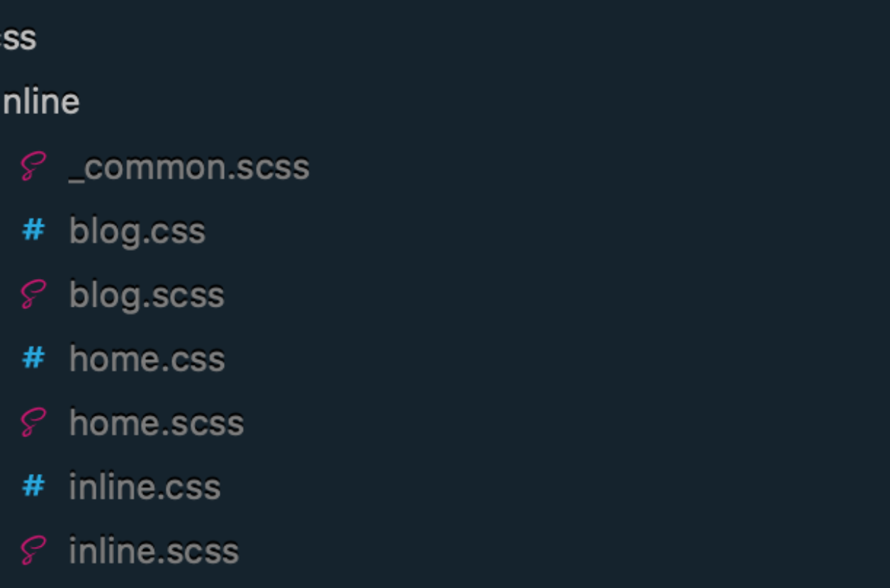Open the home.css stylesheet

click(x=147, y=359)
